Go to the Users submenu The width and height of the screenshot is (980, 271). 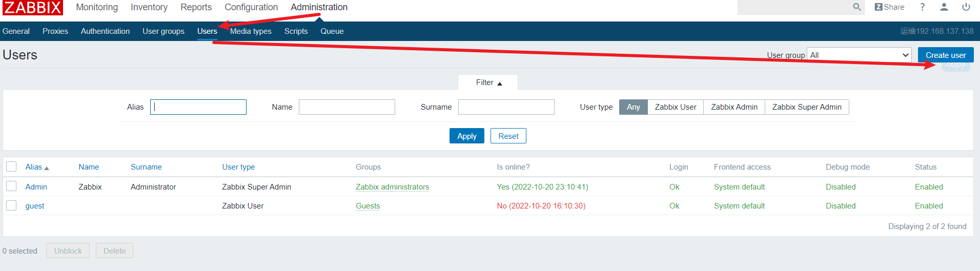[207, 31]
